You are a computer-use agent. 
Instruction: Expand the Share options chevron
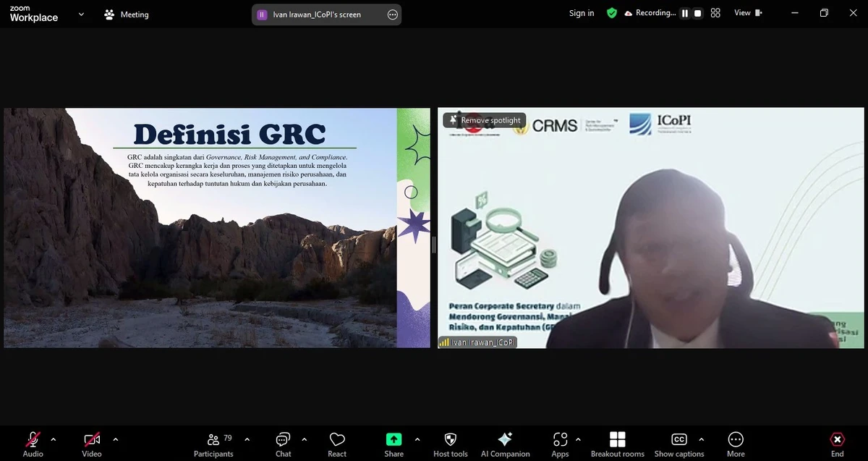click(x=417, y=440)
